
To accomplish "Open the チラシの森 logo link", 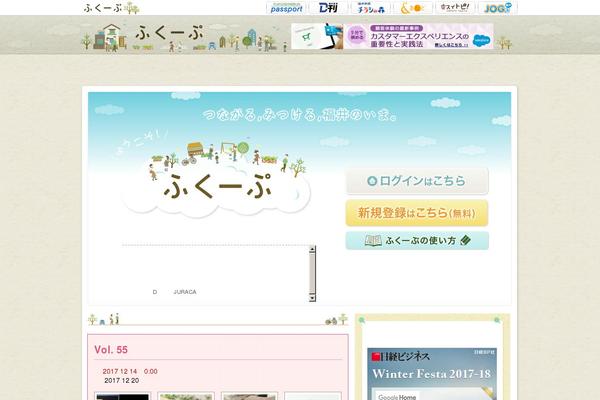I will click(x=370, y=8).
